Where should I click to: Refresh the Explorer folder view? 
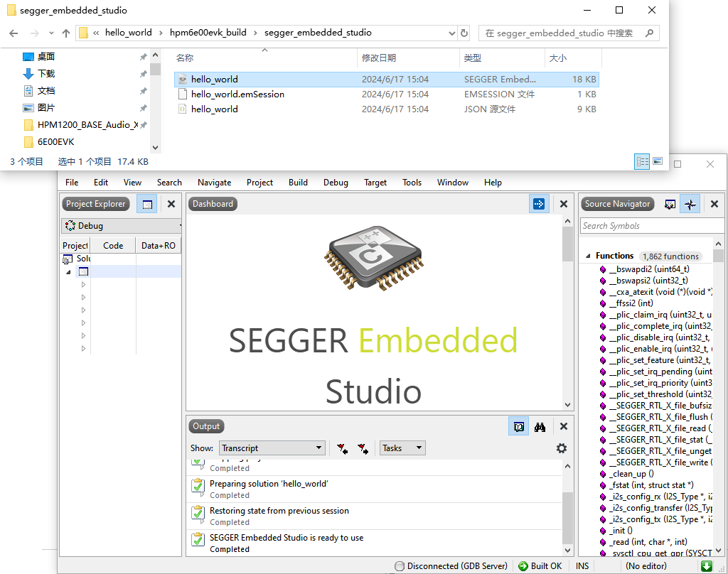pos(464,33)
